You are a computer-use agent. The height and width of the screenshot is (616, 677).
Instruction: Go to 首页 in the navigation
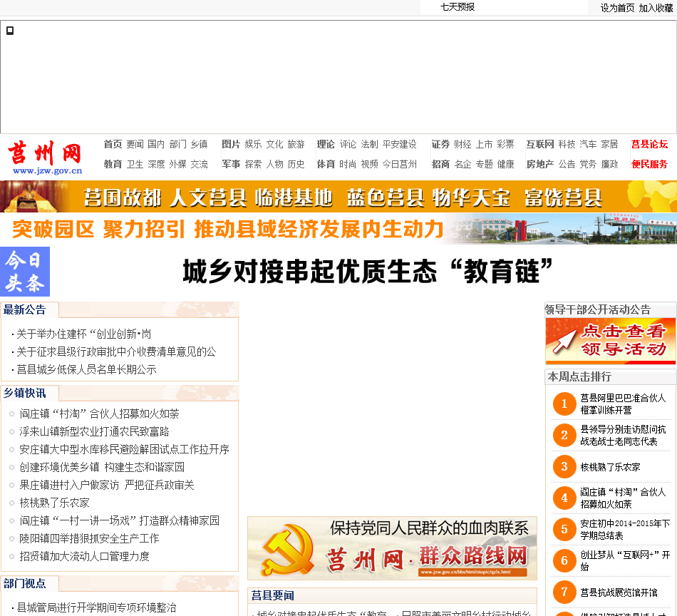pyautogui.click(x=113, y=144)
